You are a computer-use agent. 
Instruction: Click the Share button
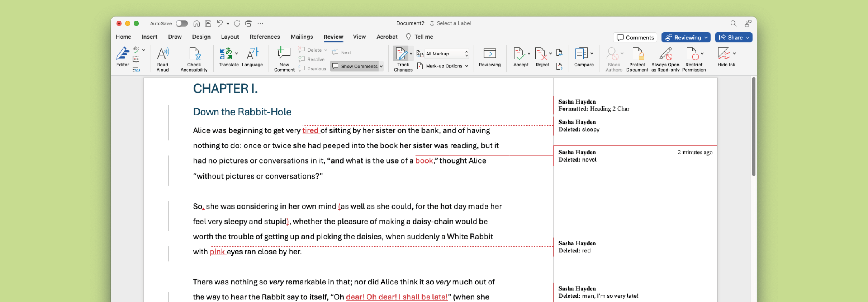coord(733,37)
